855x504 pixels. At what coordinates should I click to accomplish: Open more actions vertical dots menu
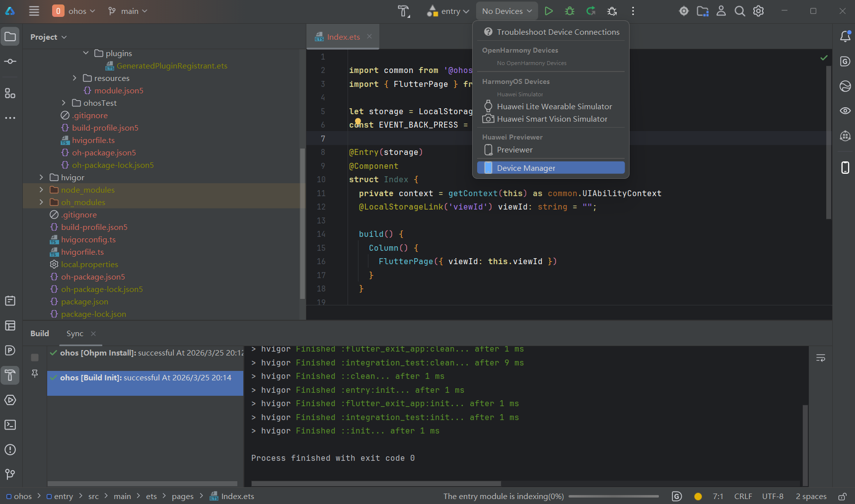coord(633,11)
